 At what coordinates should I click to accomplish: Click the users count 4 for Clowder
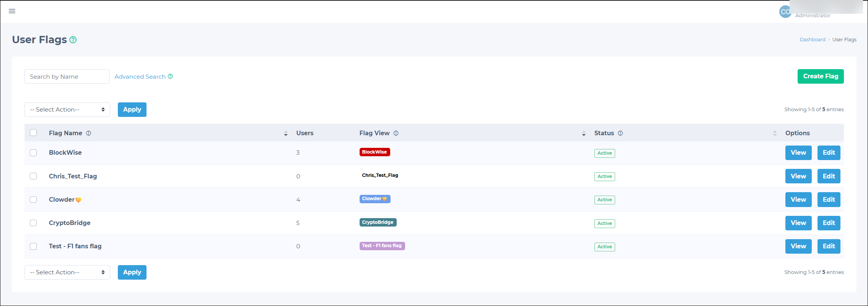tap(298, 200)
